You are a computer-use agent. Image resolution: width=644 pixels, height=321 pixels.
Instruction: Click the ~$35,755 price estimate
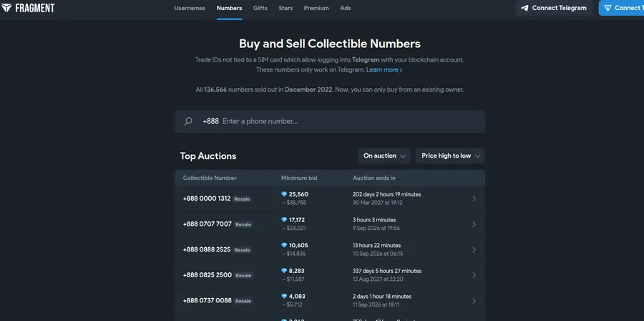pos(293,203)
